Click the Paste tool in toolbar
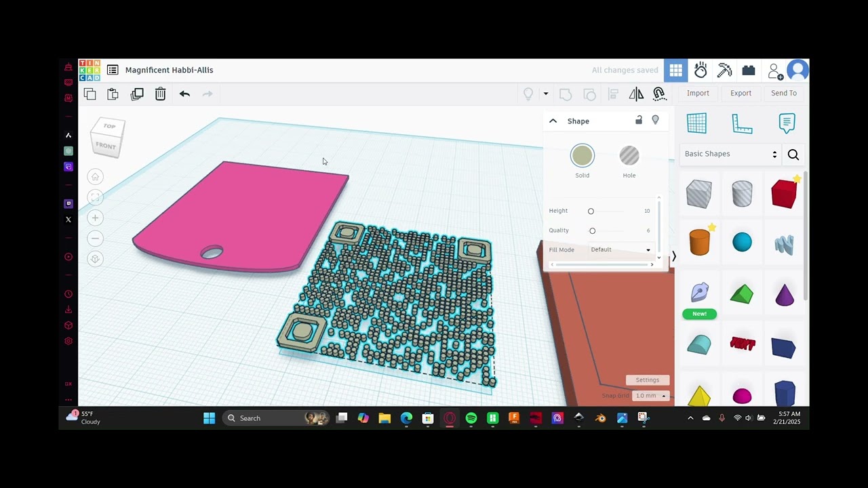868x488 pixels. [113, 94]
